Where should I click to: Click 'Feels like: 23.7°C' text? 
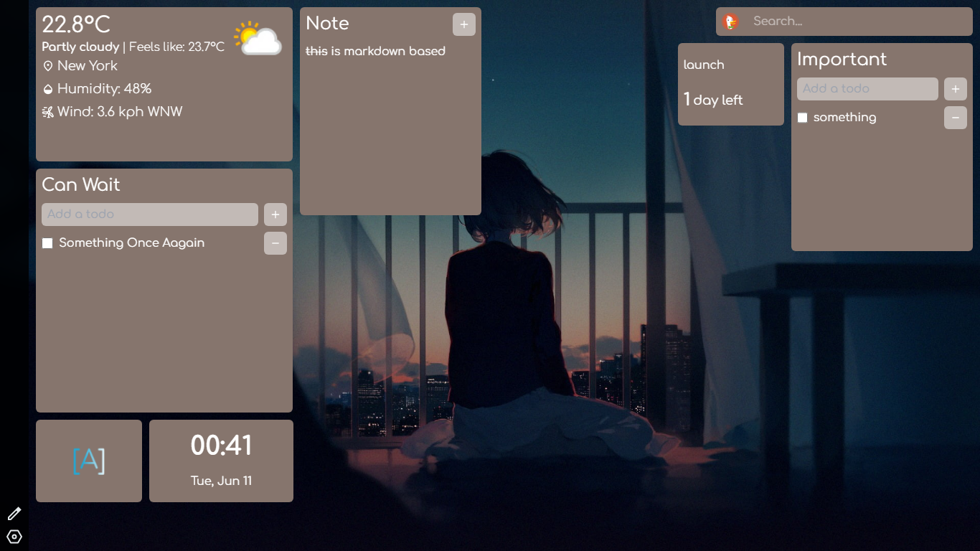(176, 47)
